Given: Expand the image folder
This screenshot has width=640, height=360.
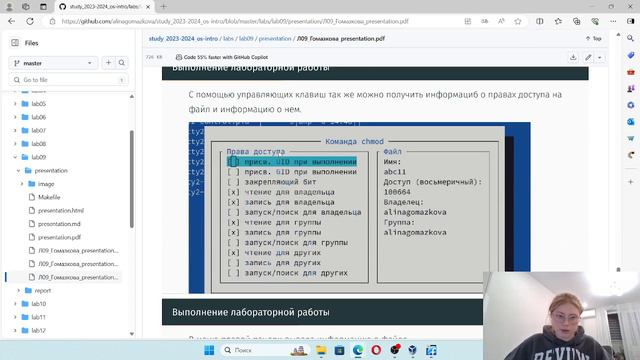Looking at the screenshot, I should 22,184.
